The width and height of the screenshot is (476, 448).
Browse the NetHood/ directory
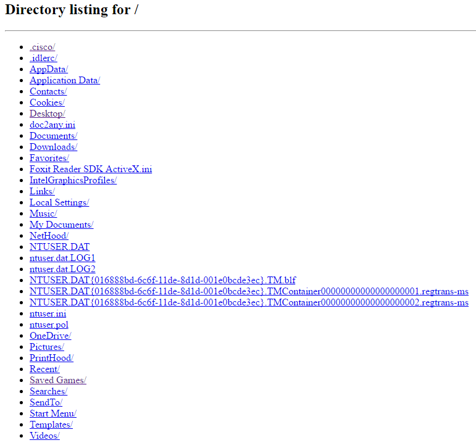(x=49, y=236)
